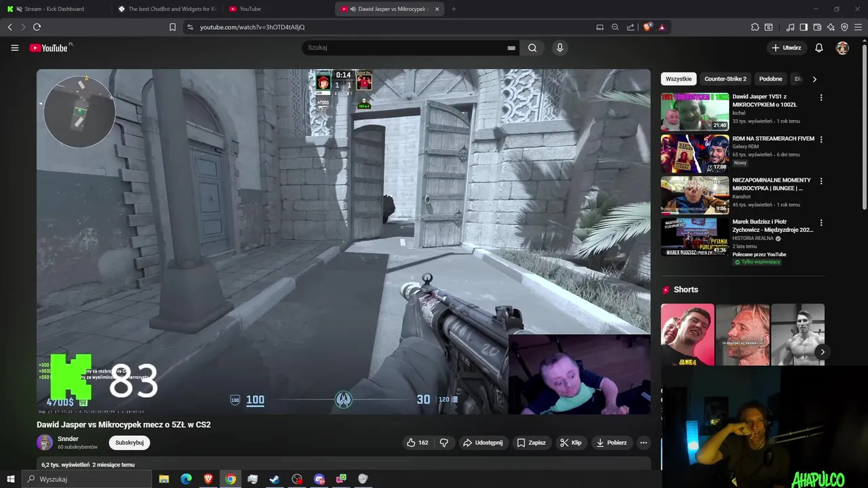Screen dimensions: 868x488
Task: Install or cast icon in address bar
Action: 599,27
